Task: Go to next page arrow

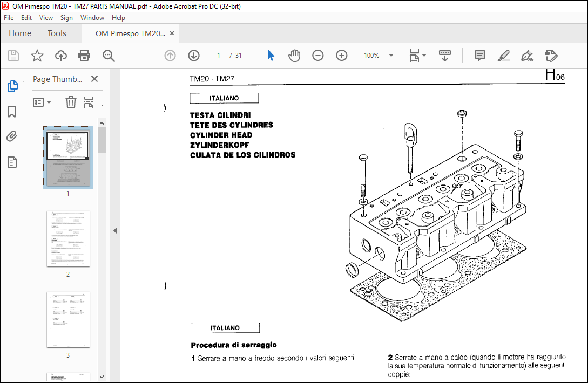Action: pos(193,56)
